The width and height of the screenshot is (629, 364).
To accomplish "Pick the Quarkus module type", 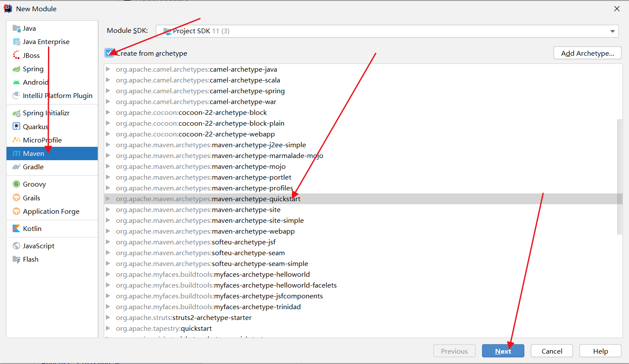I will (x=52, y=127).
